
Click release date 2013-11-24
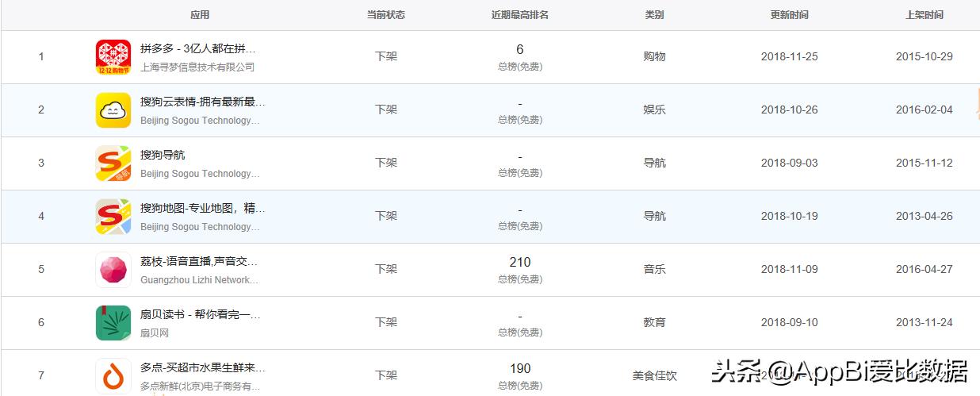pyautogui.click(x=924, y=323)
